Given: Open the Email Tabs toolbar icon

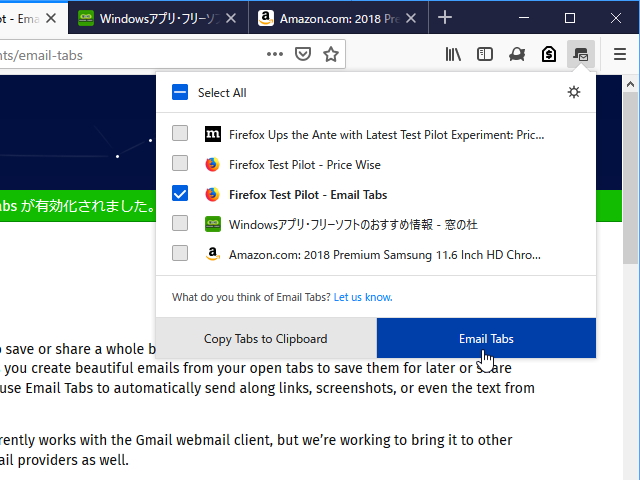Looking at the screenshot, I should [580, 54].
